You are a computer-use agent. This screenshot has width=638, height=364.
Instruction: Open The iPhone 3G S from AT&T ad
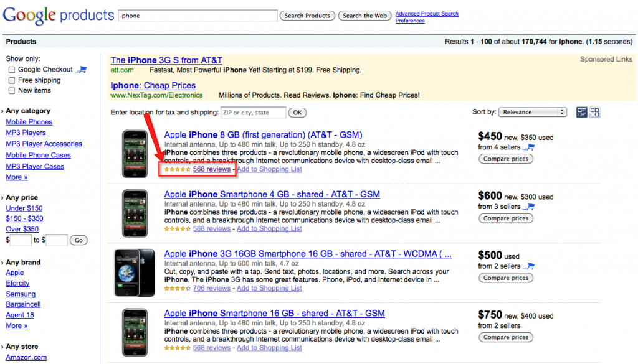(x=166, y=60)
